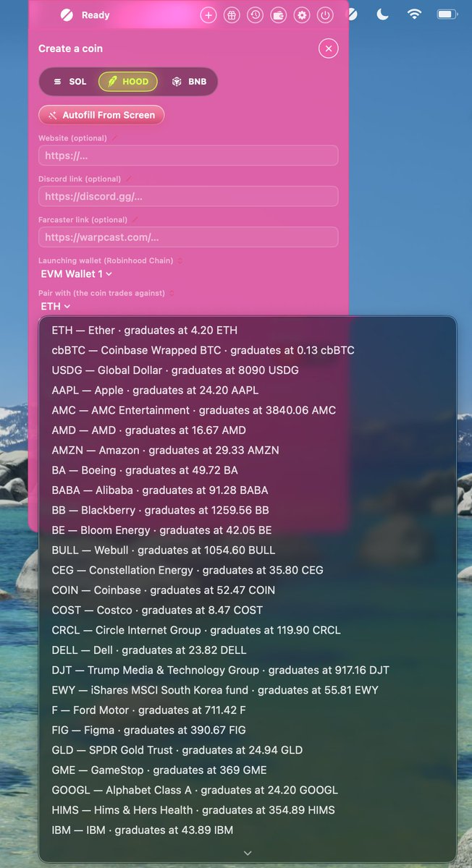The width and height of the screenshot is (472, 868).
Task: Focus the Discord link input field
Action: pos(188,196)
